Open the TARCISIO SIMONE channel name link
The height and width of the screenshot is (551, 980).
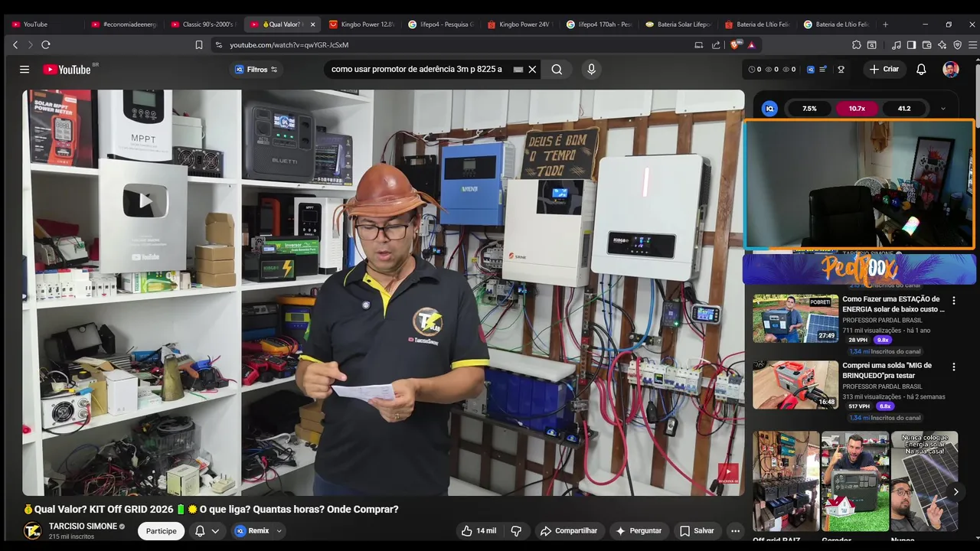(83, 527)
